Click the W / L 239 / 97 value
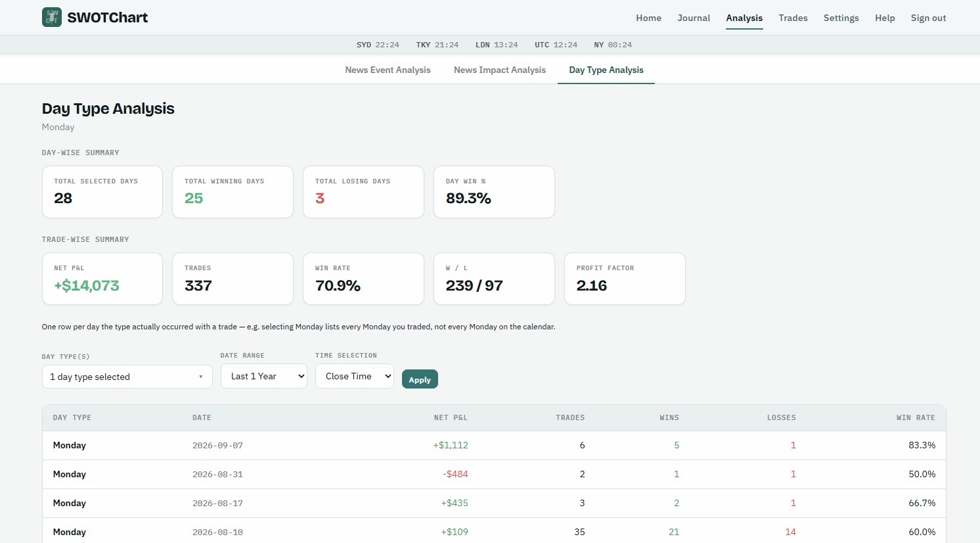 click(474, 285)
